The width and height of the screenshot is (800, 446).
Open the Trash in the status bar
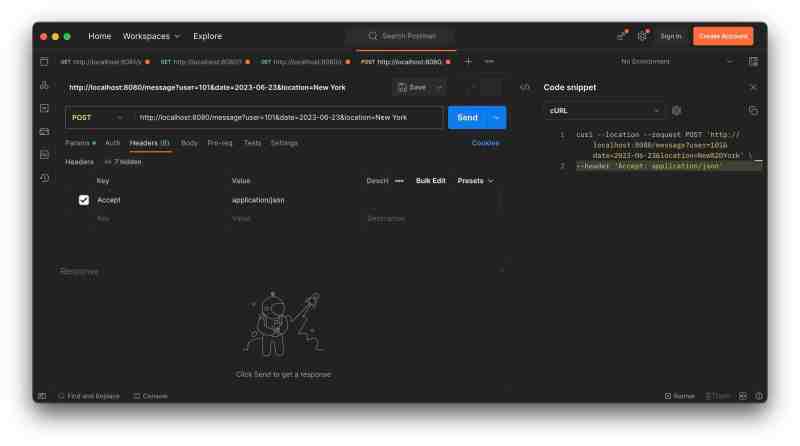point(718,396)
